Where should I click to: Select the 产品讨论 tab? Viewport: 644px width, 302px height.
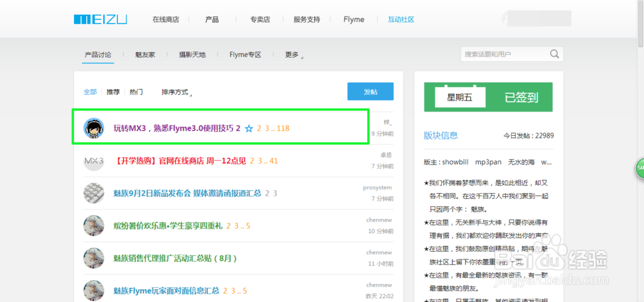click(98, 55)
